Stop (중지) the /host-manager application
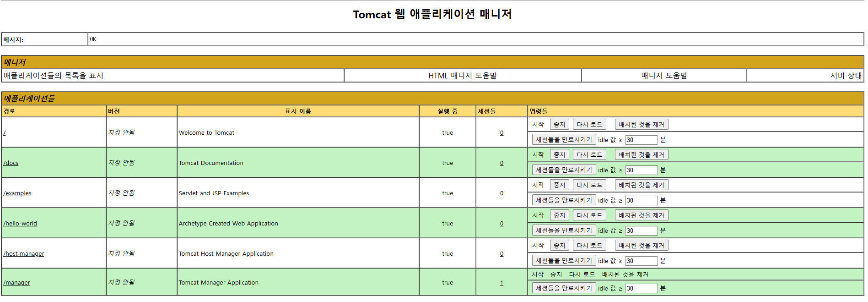The height and width of the screenshot is (302, 868). coord(559,246)
